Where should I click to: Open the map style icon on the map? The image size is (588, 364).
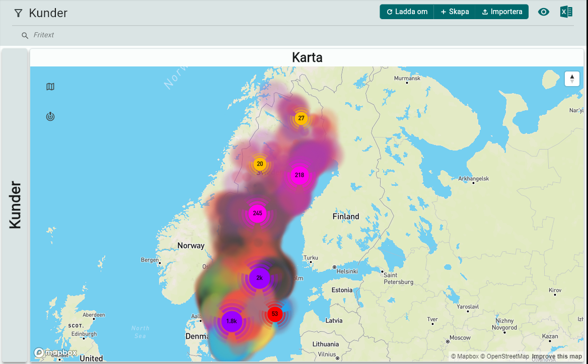[50, 87]
